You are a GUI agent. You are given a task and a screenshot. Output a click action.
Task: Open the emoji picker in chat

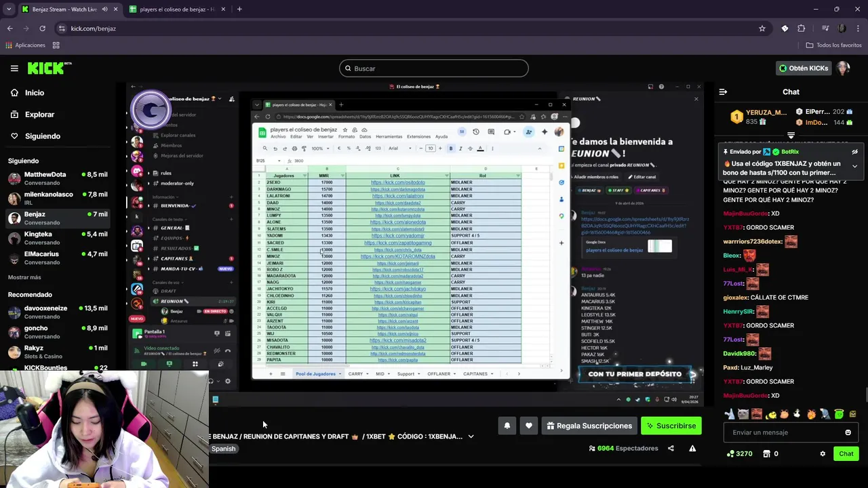(x=848, y=432)
